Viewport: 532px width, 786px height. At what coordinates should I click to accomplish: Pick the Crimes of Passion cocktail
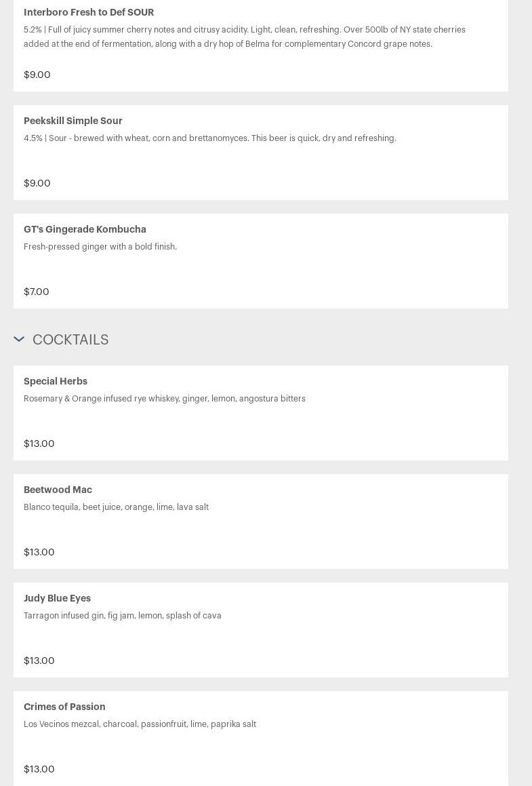click(64, 707)
